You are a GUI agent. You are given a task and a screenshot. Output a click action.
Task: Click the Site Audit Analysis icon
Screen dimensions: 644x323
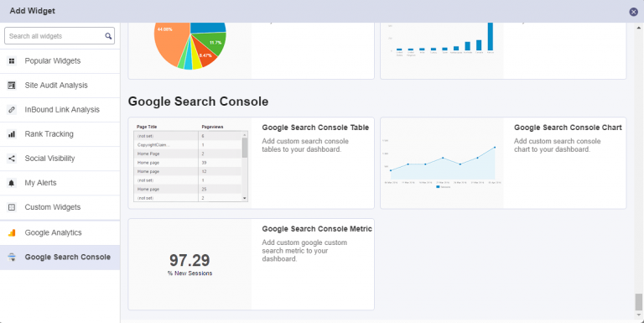(x=12, y=86)
